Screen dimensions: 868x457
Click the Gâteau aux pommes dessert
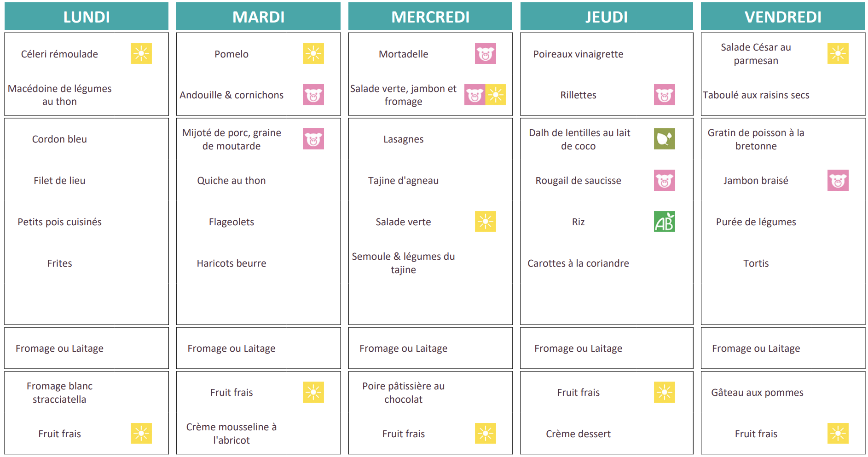[757, 393]
